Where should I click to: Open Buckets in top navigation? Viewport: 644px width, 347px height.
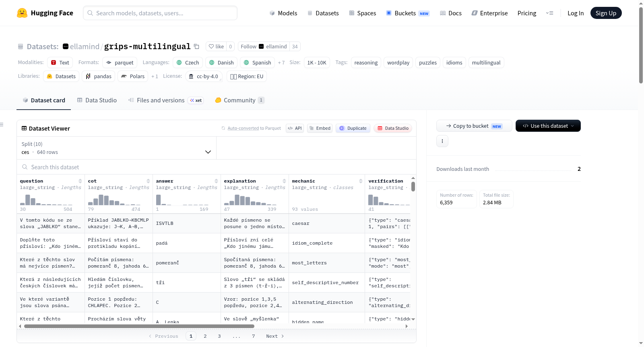[x=408, y=13]
